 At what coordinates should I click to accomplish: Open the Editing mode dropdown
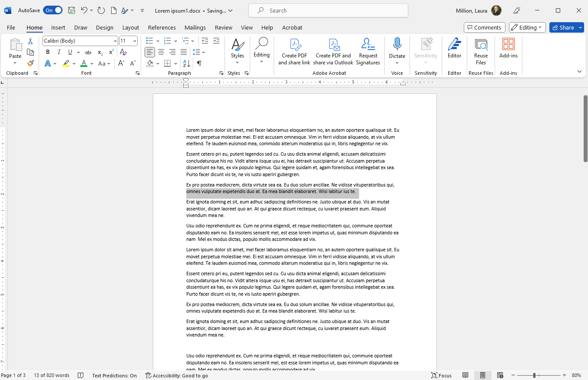point(527,27)
